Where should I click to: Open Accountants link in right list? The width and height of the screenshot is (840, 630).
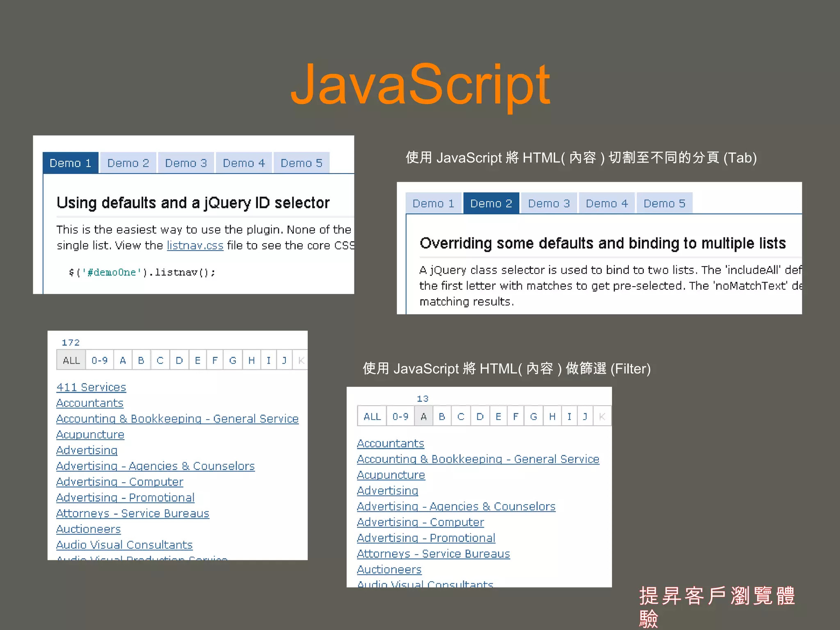390,444
